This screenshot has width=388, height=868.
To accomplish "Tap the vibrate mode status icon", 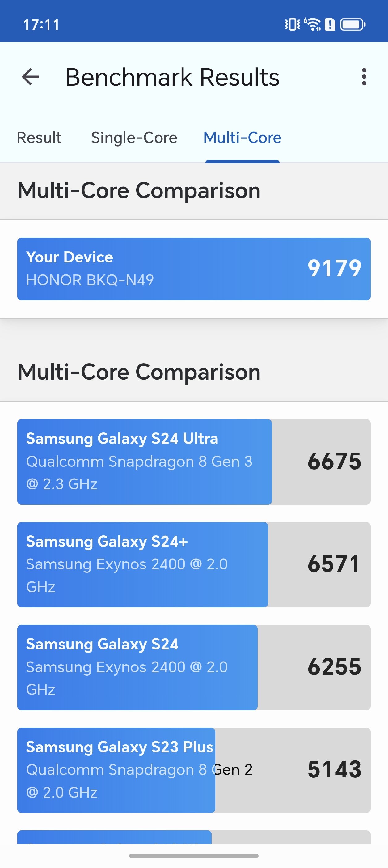I will click(x=292, y=24).
